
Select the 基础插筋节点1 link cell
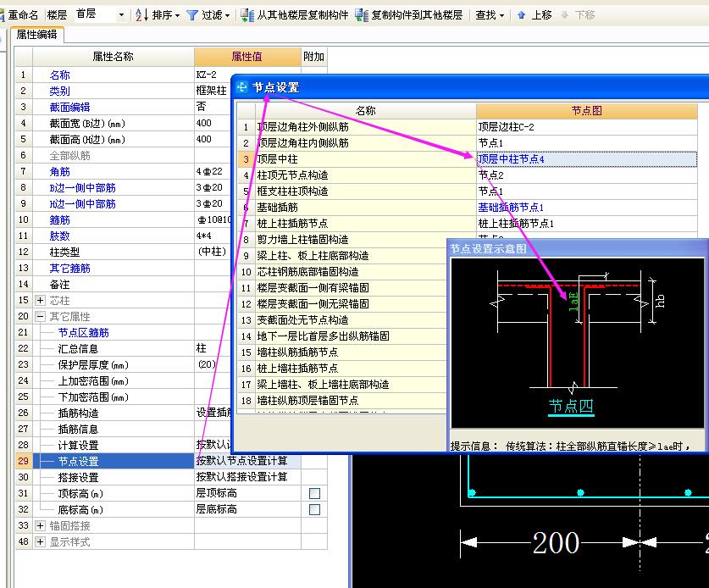(586, 208)
